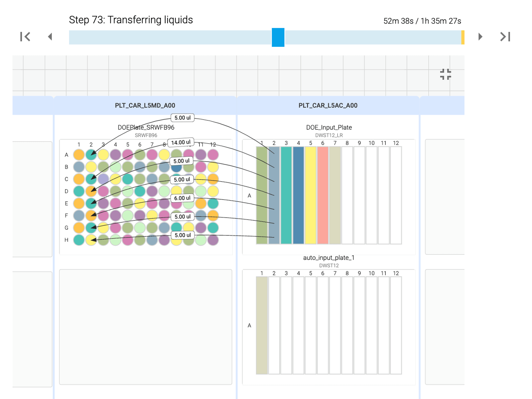532x399 pixels.
Task: Select empty column 12 trough of DOE_Input_Plate
Action: (x=396, y=196)
